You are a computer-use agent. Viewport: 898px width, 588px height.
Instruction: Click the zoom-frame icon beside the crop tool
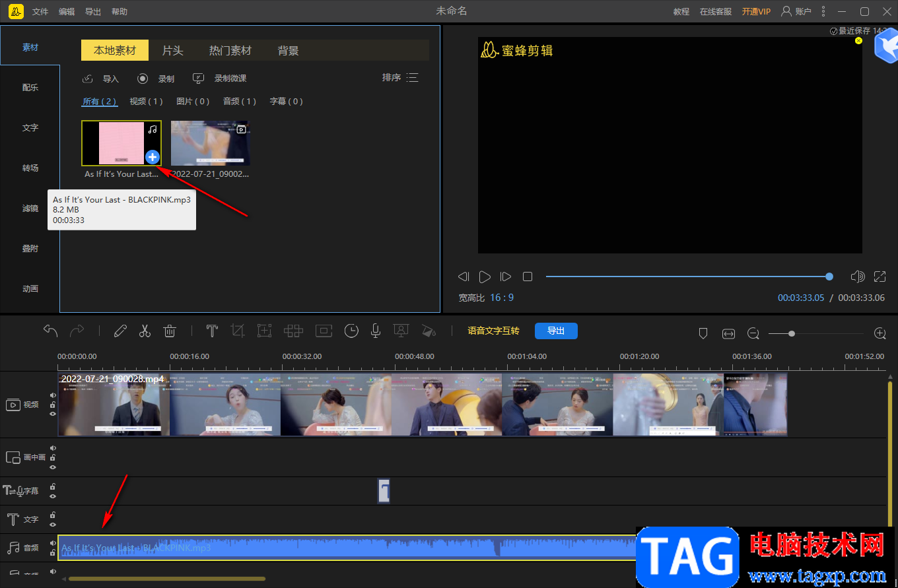(264, 331)
